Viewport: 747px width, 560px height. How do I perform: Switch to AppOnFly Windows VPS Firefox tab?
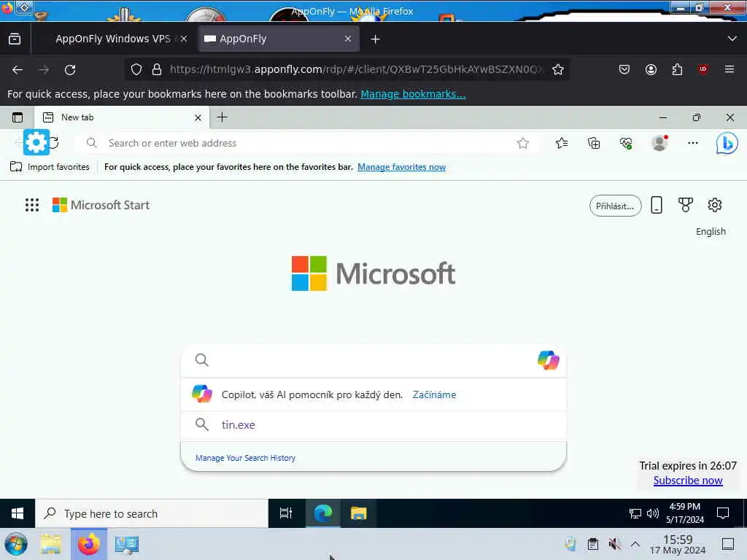pyautogui.click(x=113, y=39)
